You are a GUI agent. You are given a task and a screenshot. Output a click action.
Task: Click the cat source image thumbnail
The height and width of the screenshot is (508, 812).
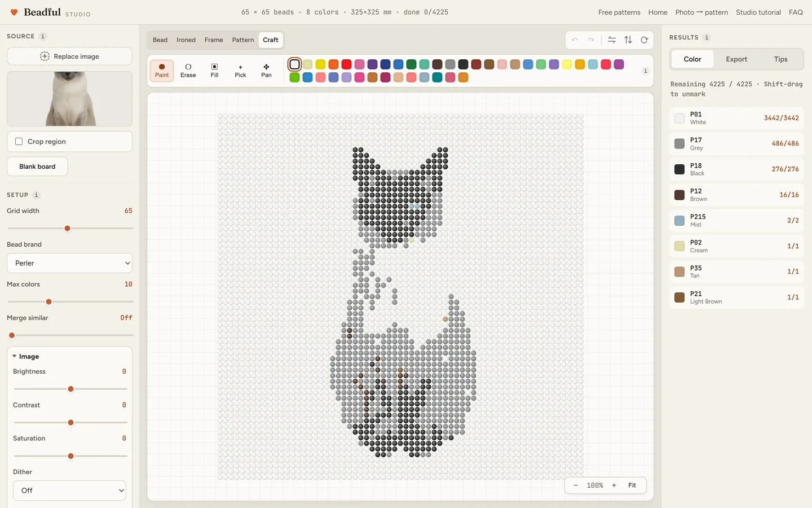coord(69,99)
